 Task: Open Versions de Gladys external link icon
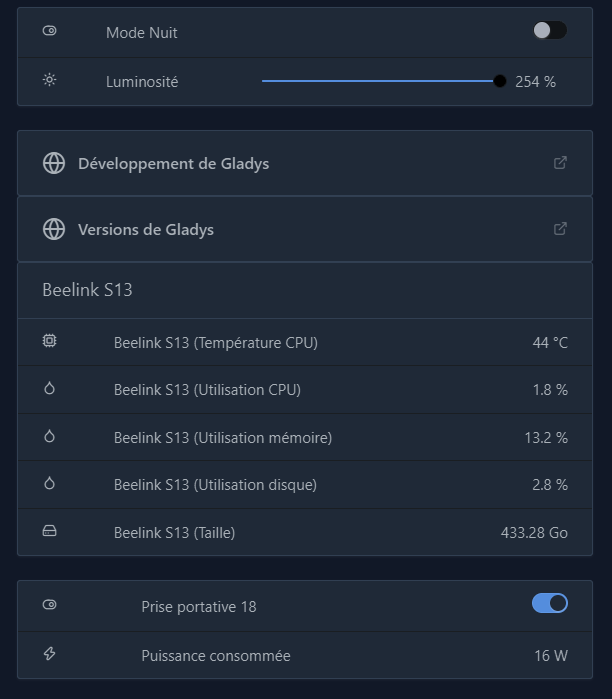[x=560, y=229]
